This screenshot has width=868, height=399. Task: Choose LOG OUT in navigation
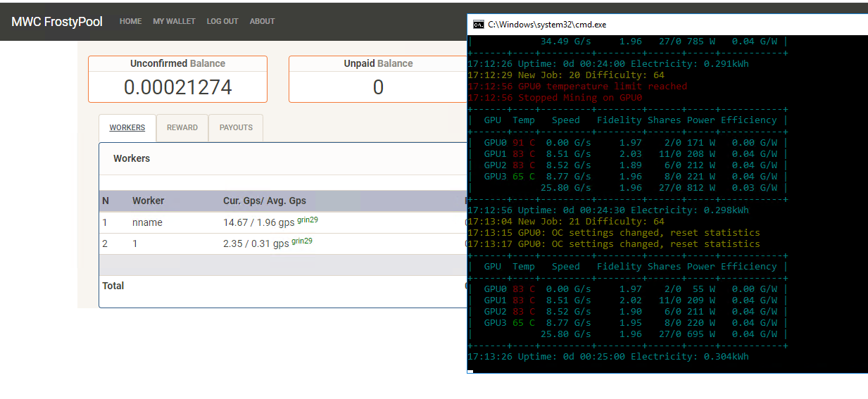pyautogui.click(x=222, y=21)
